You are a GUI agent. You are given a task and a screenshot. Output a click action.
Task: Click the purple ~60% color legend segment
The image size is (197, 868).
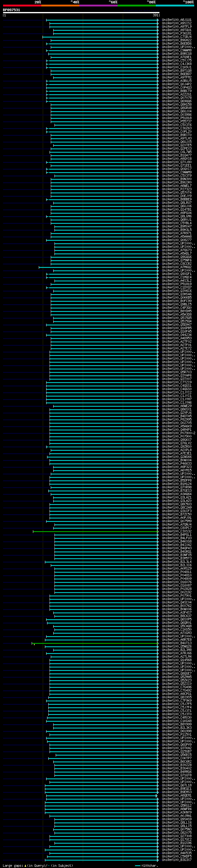click(98, 6)
